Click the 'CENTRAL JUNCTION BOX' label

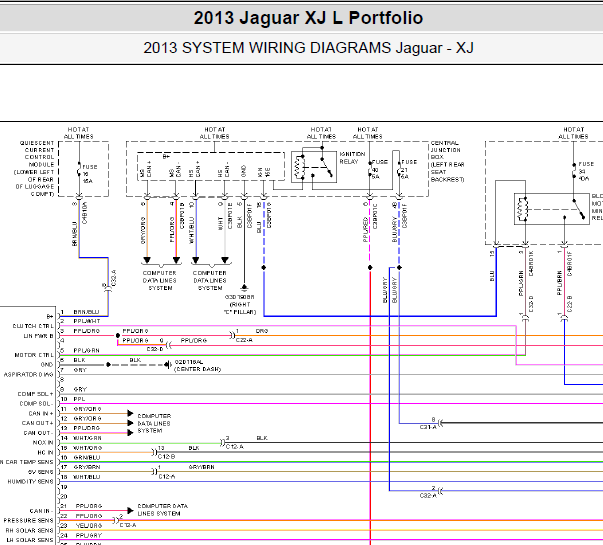pos(447,161)
